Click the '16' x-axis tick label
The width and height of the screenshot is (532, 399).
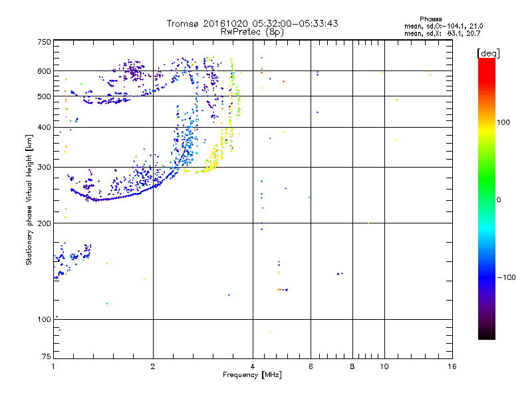(x=452, y=366)
